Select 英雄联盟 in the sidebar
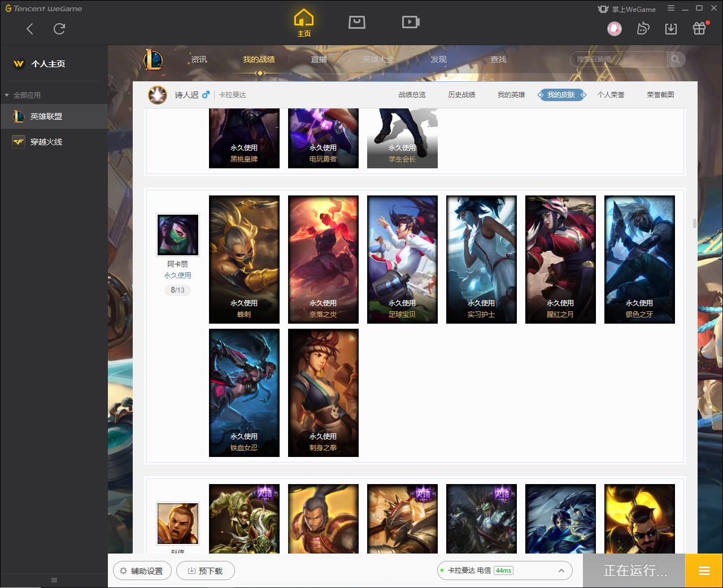 (x=54, y=116)
